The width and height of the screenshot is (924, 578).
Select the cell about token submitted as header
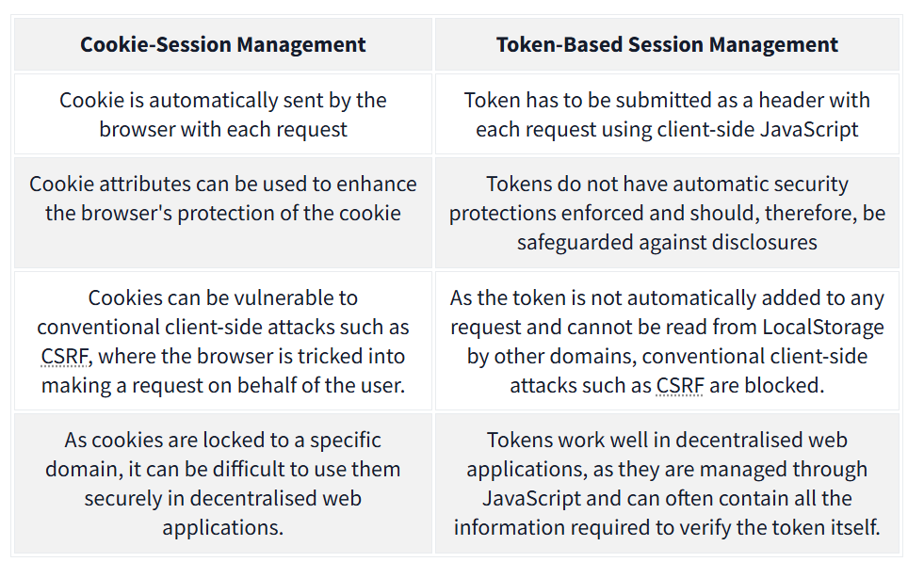tap(667, 114)
